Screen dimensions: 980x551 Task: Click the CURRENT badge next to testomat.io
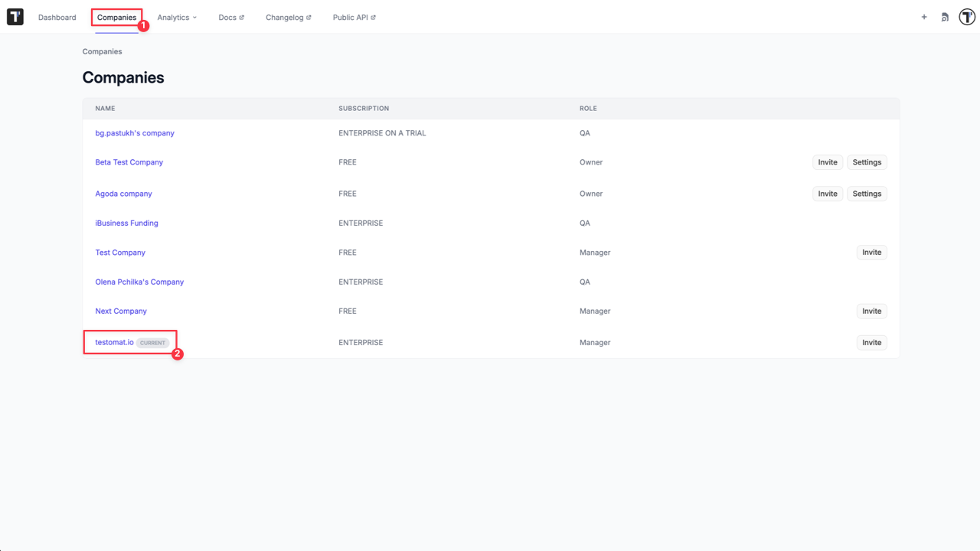(152, 342)
